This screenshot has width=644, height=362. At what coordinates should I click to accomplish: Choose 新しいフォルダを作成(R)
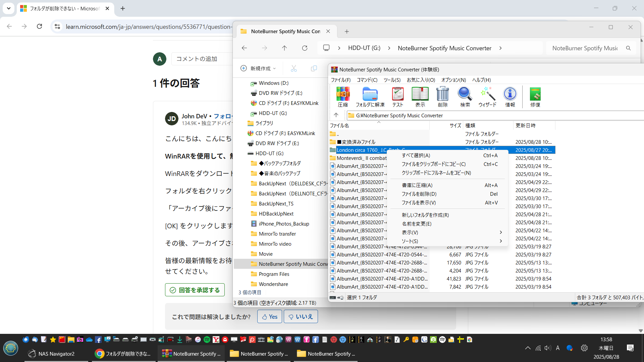447,215
